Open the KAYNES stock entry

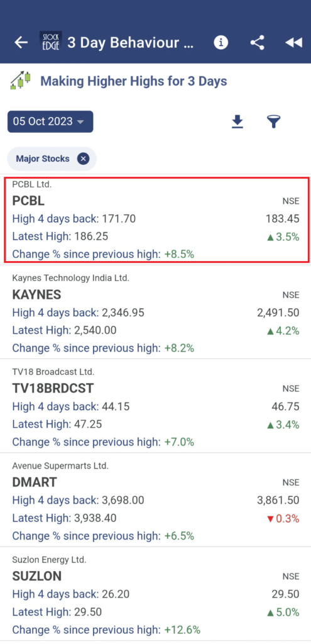coord(156,312)
